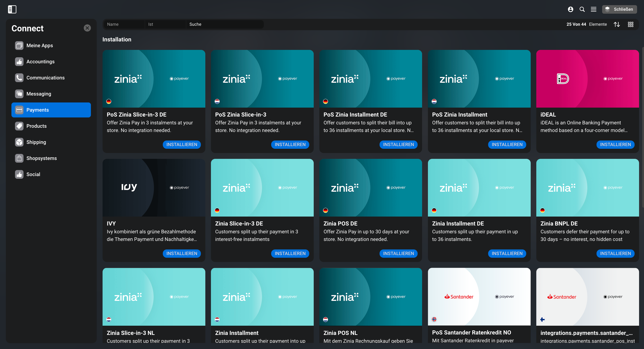The image size is (644, 349).
Task: Focus the Suche search field
Action: point(225,24)
